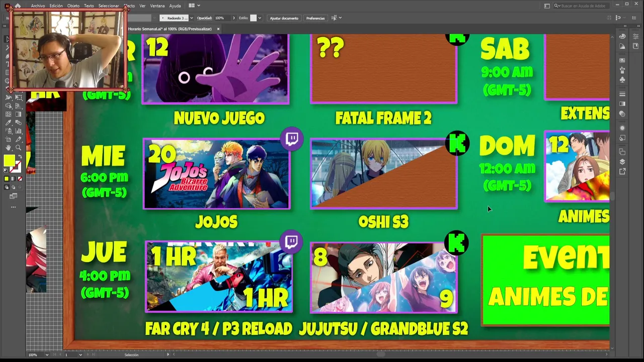Screen dimensions: 644x362
Task: Reset default fill and stroke icon
Action: 5,170
